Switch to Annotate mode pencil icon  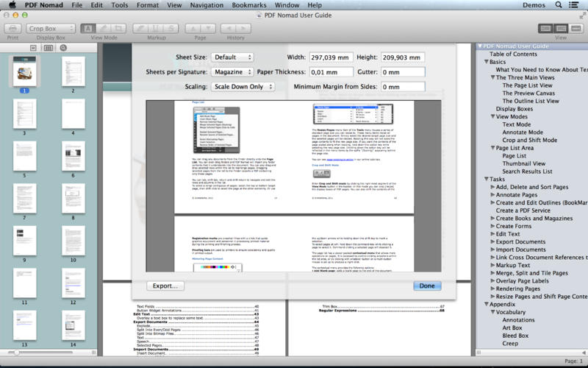pos(104,29)
